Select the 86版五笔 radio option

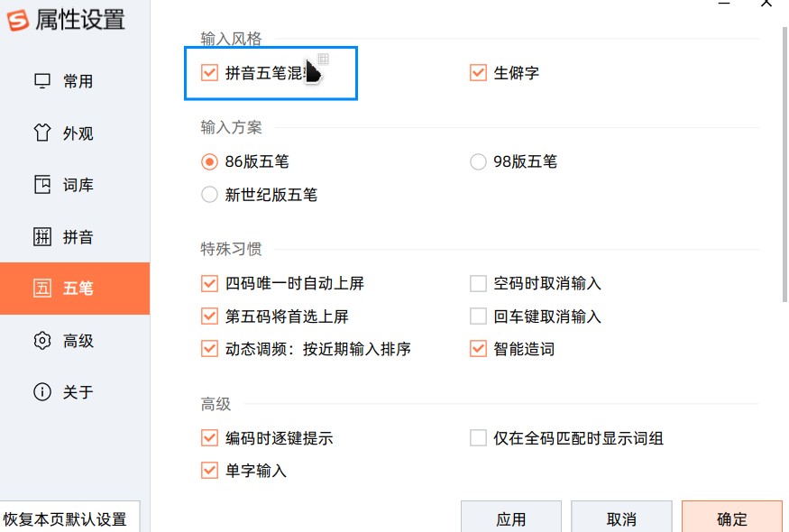(210, 162)
